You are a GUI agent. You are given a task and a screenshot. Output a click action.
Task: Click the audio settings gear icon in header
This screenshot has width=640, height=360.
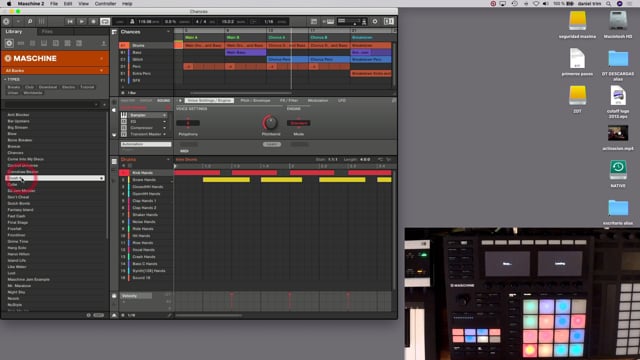coord(375,22)
